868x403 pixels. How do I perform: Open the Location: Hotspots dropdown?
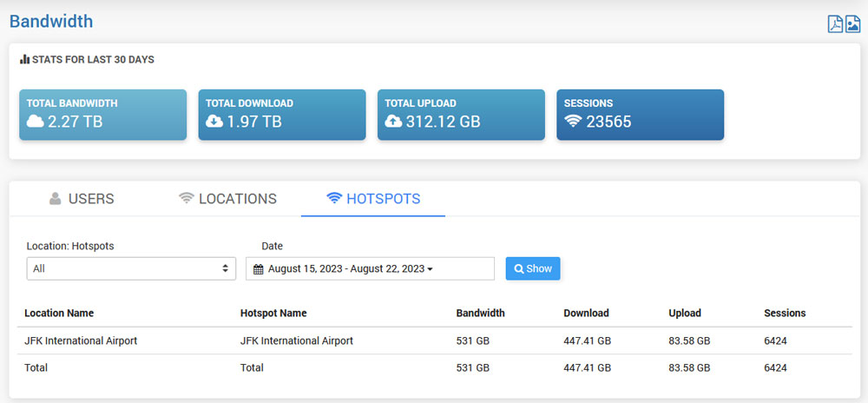[131, 268]
